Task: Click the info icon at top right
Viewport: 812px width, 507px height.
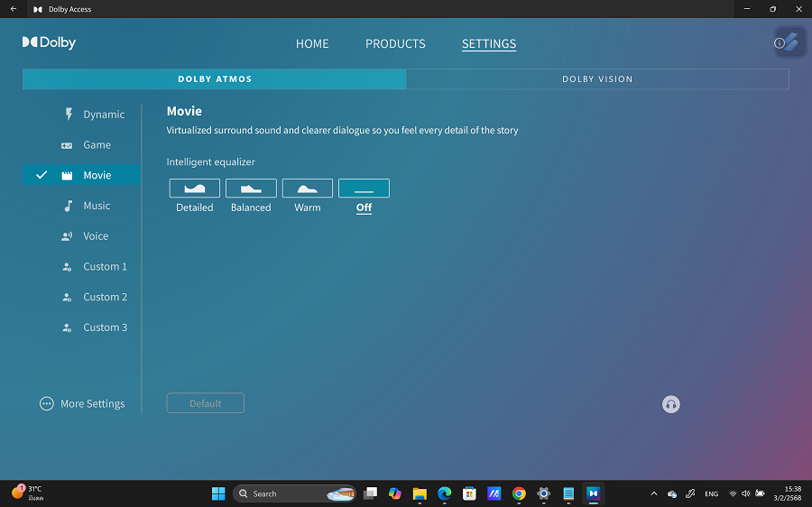Action: tap(780, 43)
